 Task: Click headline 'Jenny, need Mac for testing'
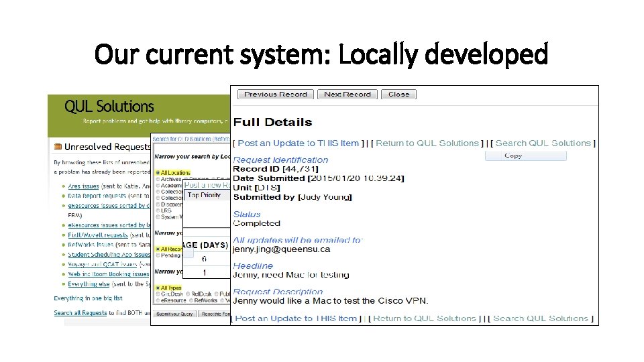(290, 275)
